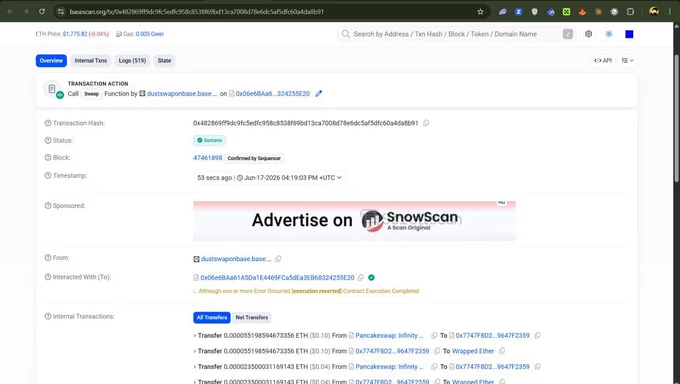This screenshot has width=680, height=384.
Task: Copy the From address dustswaponbase
Action: (x=278, y=259)
